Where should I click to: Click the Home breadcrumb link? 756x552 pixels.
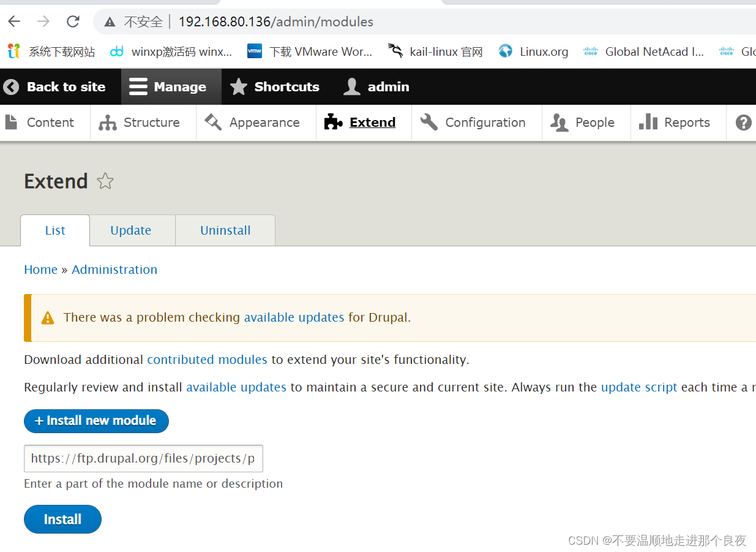[x=40, y=270]
